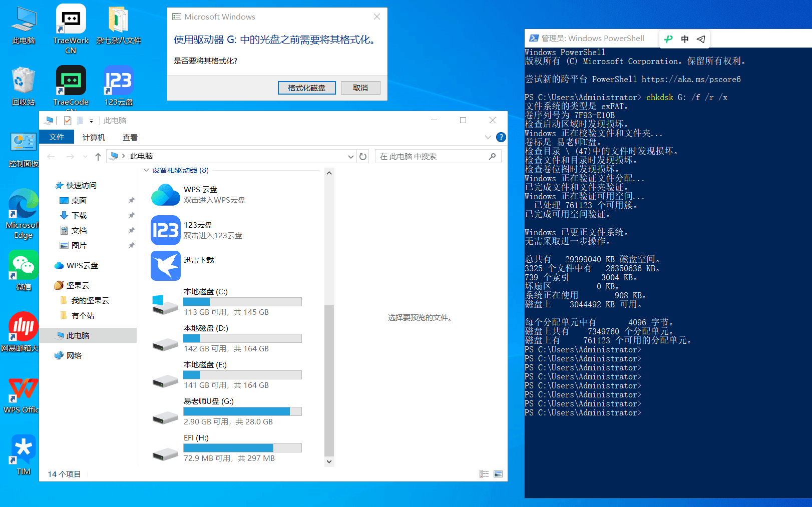This screenshot has height=507, width=812.
Task: Open the 文件 ribbon tab
Action: 57,137
